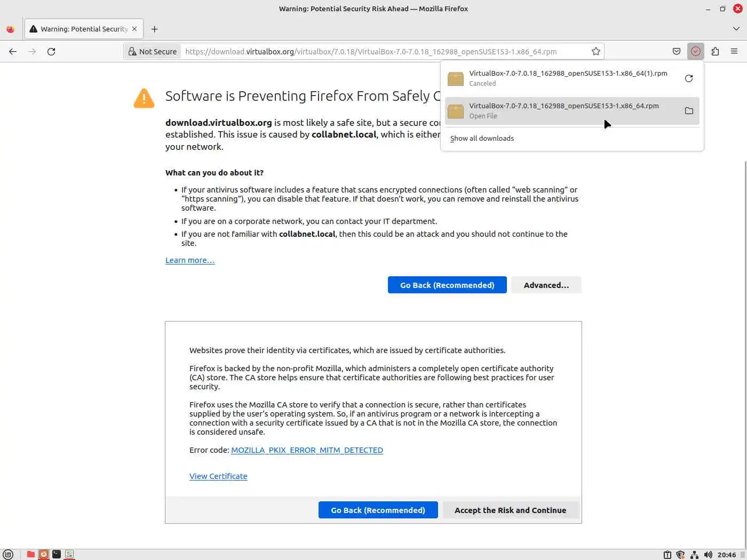Open the Files manager in taskbar

tap(31, 555)
